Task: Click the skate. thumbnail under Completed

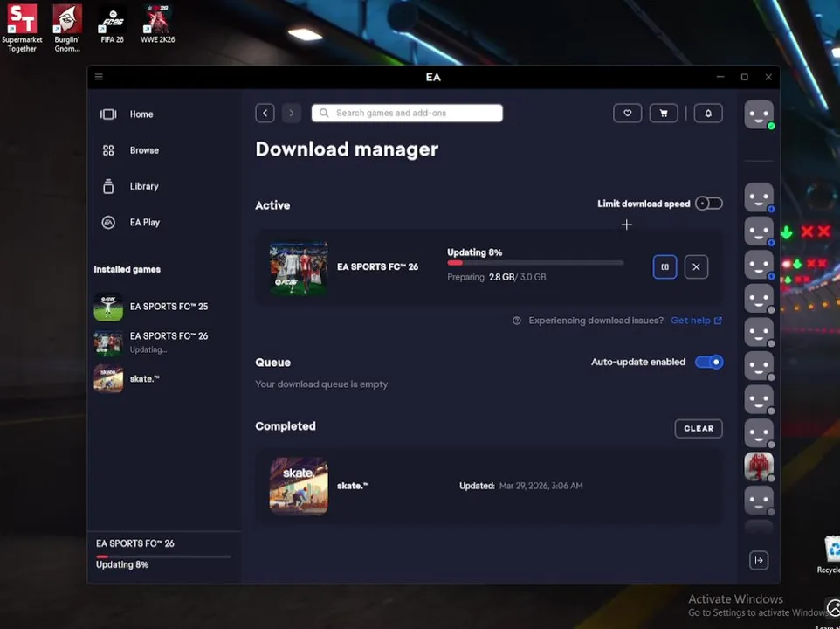Action: 299,486
